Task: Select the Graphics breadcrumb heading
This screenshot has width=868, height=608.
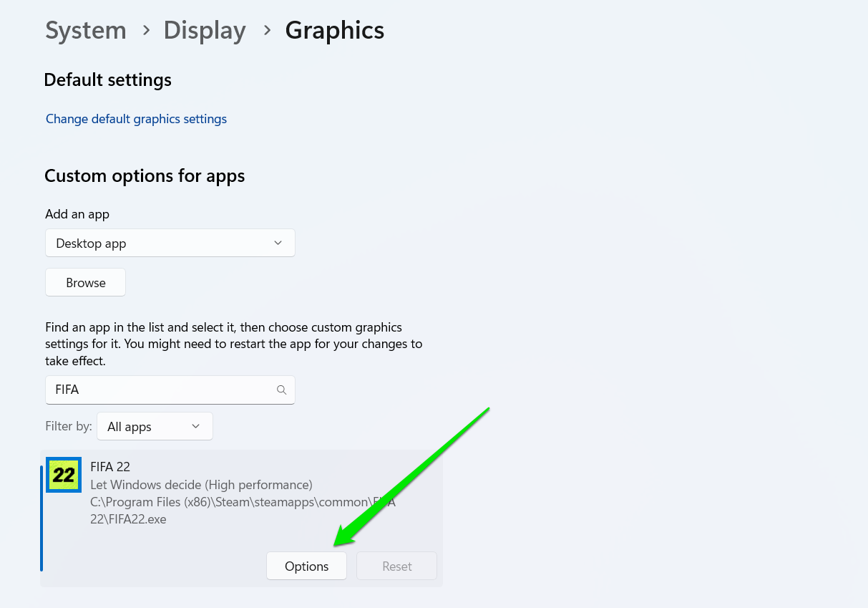Action: (334, 31)
